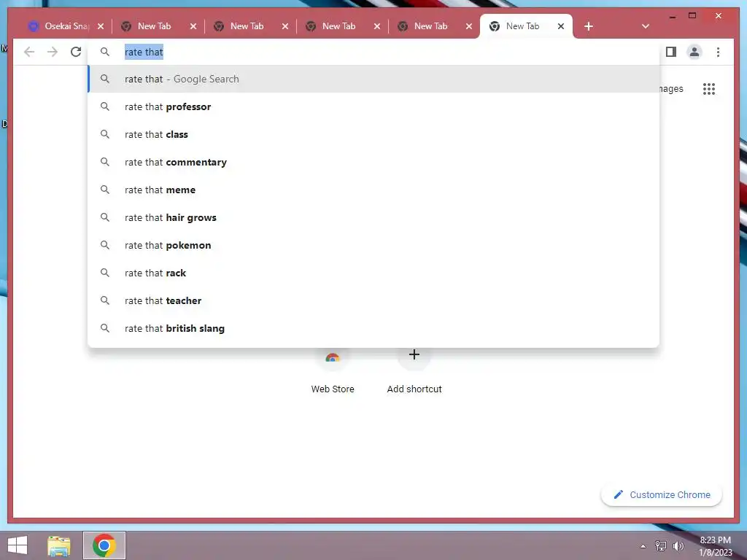
Task: Choose suggestion 'rate that pokemon'
Action: [373, 245]
